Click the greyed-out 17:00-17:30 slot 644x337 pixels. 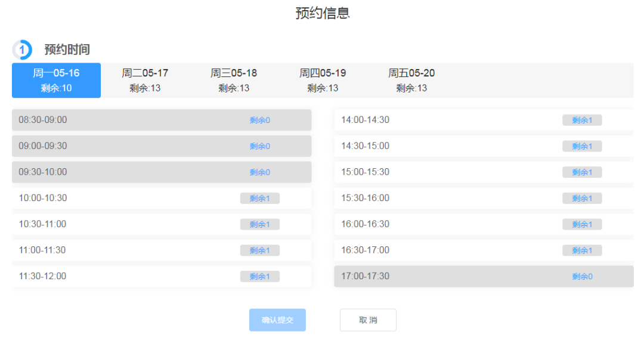(x=484, y=276)
